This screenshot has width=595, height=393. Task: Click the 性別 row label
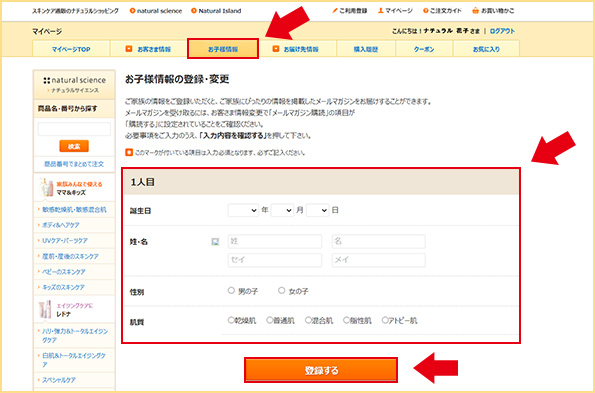coord(137,292)
